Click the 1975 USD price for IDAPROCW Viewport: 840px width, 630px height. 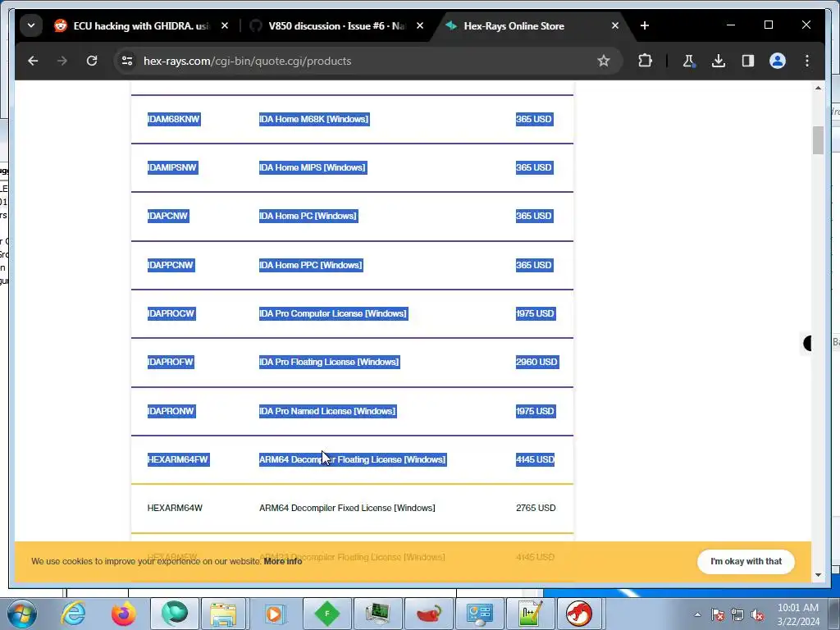(x=535, y=313)
